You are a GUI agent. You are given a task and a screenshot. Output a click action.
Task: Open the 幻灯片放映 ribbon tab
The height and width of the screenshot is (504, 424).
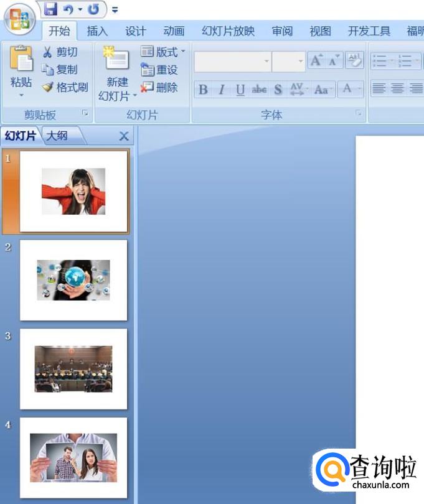click(x=228, y=31)
